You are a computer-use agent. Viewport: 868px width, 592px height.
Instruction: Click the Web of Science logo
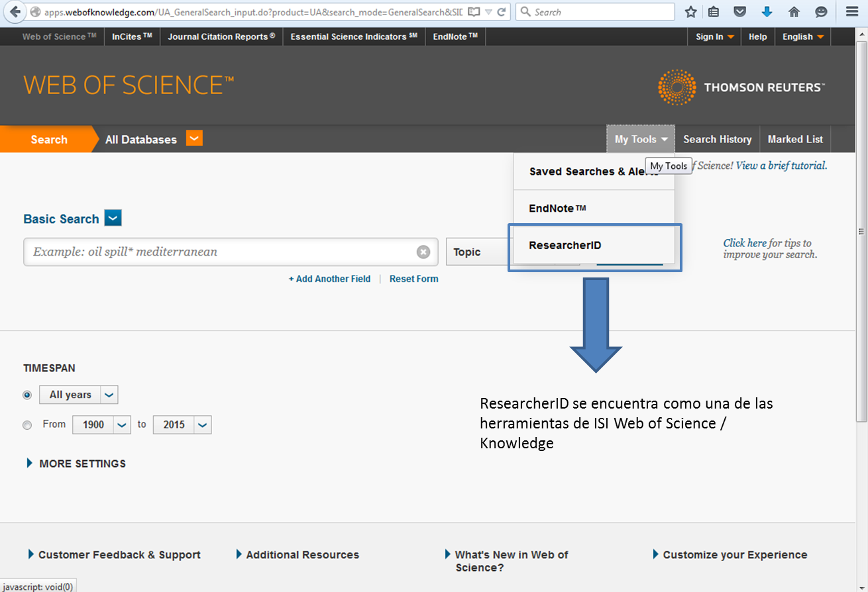click(x=129, y=85)
